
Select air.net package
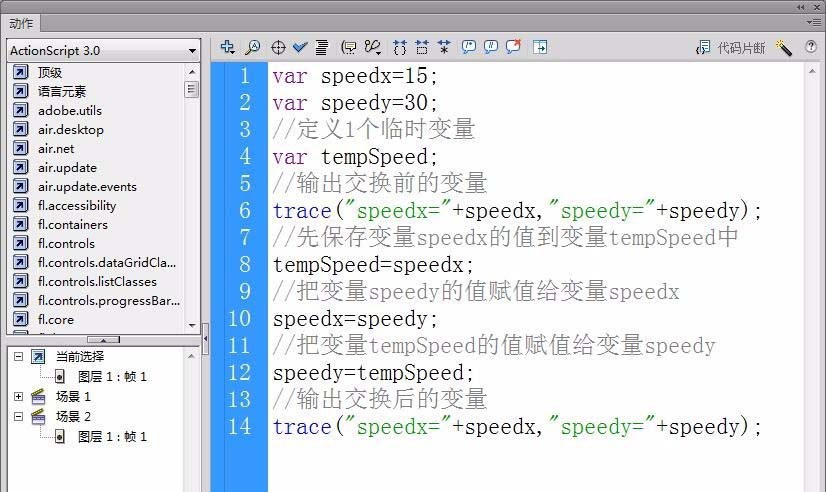[56, 149]
